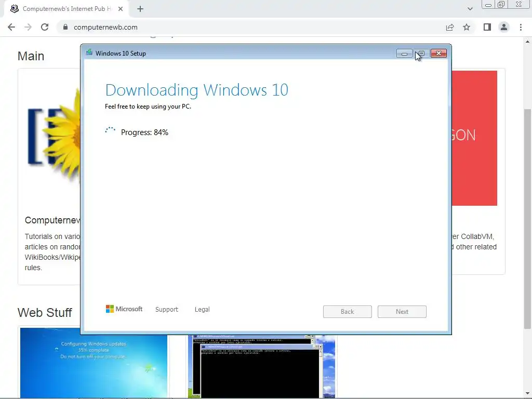This screenshot has height=399, width=532.
Task: Minimize the Windows 10 Setup dialog
Action: [x=404, y=54]
